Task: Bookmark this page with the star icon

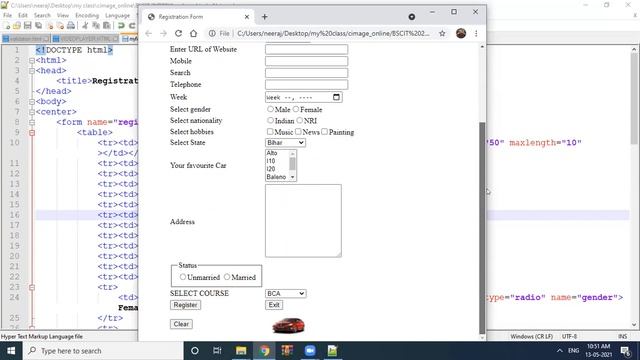Action: click(442, 33)
